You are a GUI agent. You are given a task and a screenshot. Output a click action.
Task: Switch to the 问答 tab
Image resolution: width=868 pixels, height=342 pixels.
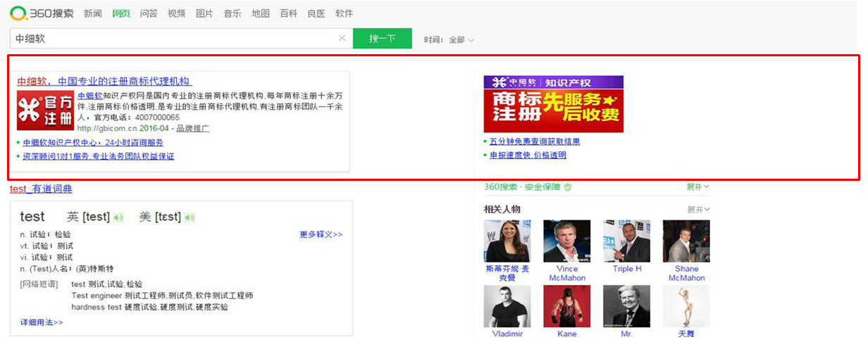pyautogui.click(x=149, y=14)
